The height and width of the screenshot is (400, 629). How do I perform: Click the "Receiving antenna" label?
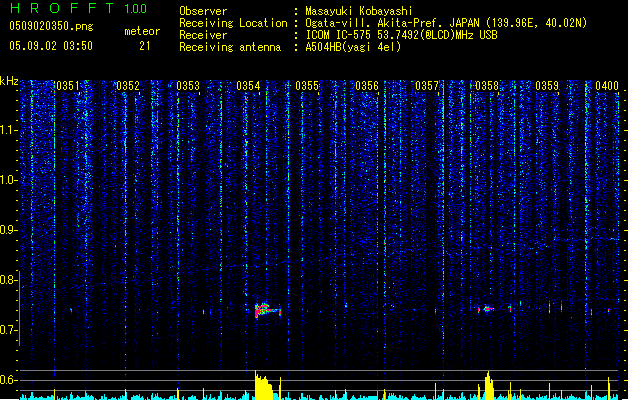point(230,47)
